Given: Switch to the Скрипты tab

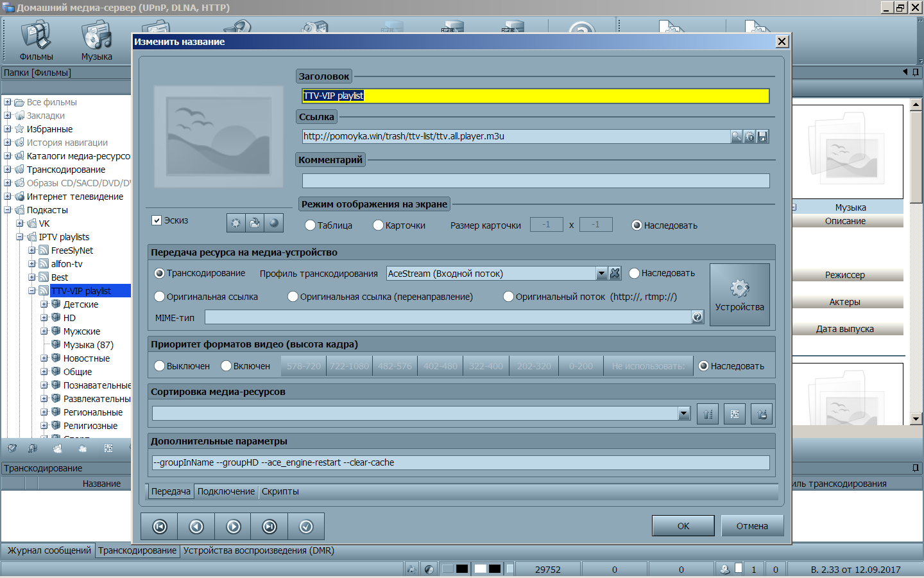Looking at the screenshot, I should 280,491.
